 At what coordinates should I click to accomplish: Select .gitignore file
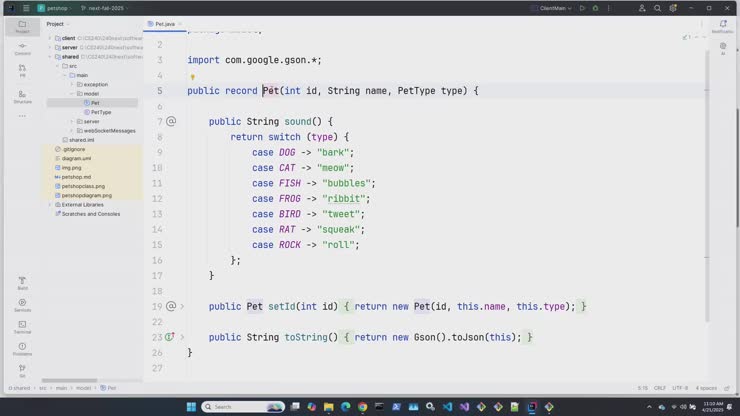coord(70,149)
